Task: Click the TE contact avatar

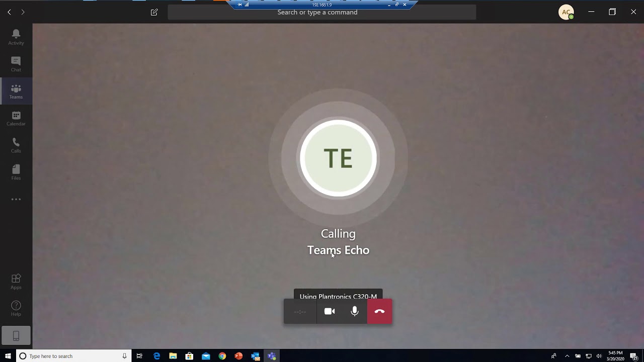Action: pyautogui.click(x=338, y=158)
